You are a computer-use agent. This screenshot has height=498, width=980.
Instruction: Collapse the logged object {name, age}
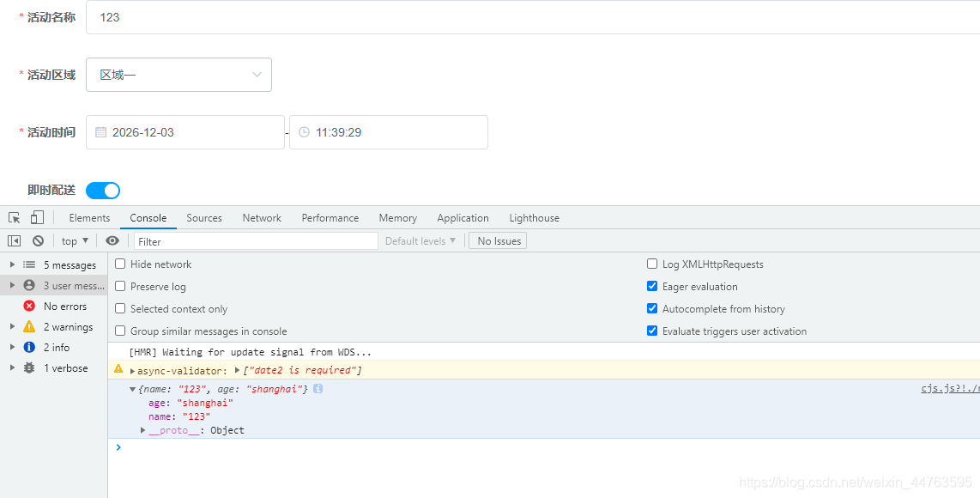coord(132,389)
